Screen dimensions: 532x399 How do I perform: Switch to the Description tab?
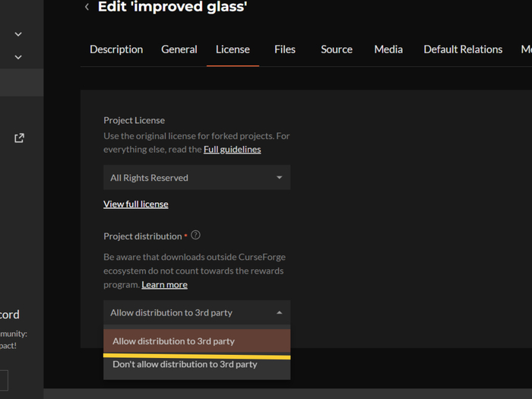116,49
